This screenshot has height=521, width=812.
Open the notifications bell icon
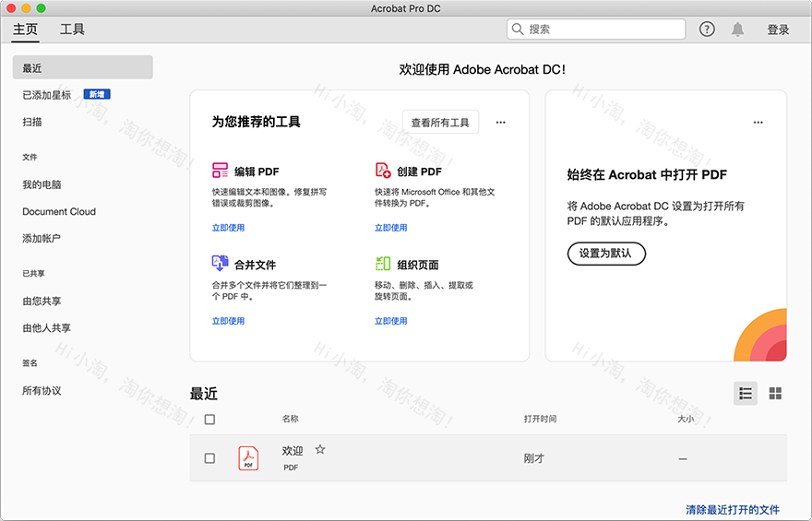point(737,30)
